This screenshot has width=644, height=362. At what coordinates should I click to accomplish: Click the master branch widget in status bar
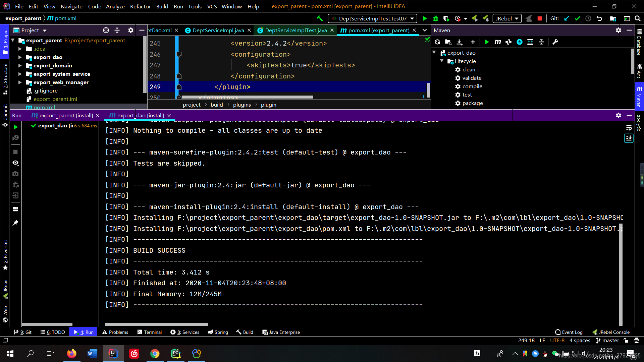607,340
